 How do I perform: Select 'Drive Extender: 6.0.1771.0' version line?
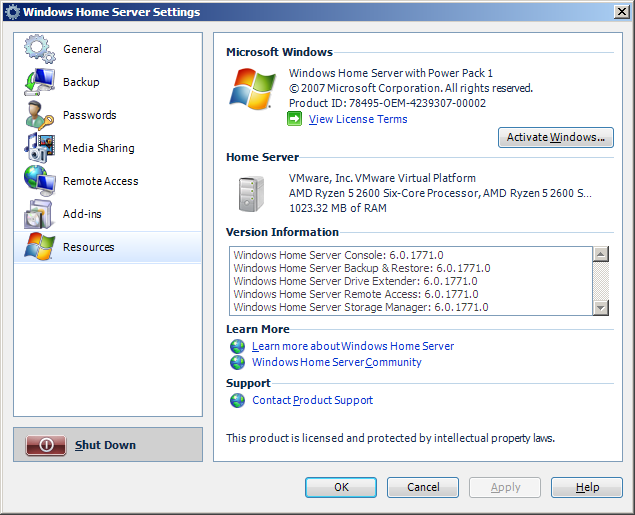click(x=355, y=281)
